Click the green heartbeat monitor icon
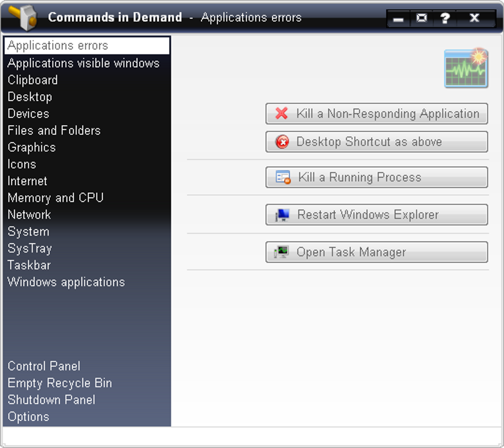The width and height of the screenshot is (504, 448). [x=466, y=68]
